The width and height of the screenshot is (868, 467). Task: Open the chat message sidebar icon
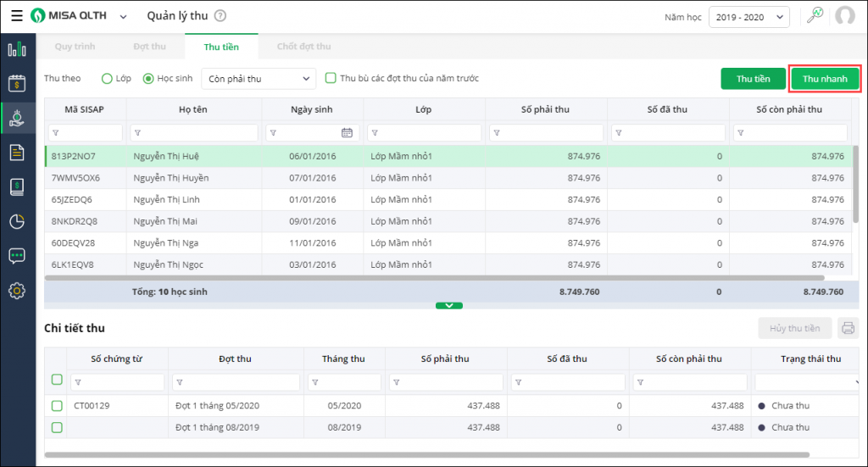tap(17, 256)
